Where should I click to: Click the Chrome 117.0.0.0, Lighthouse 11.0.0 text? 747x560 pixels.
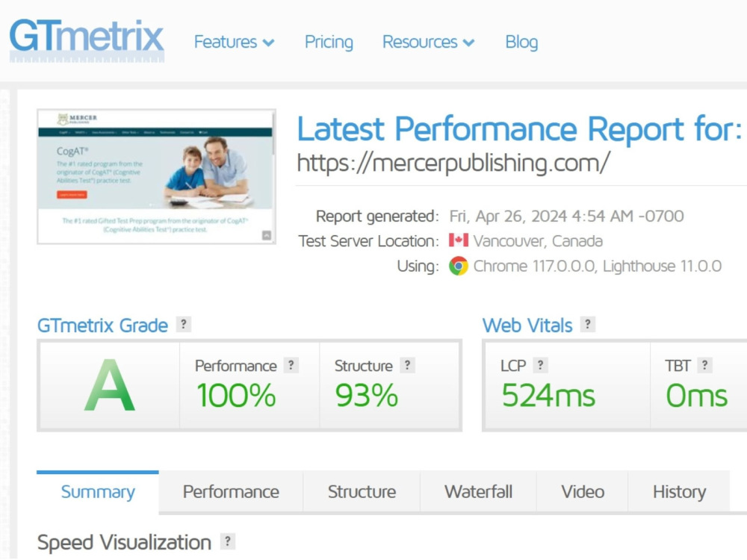[598, 266]
